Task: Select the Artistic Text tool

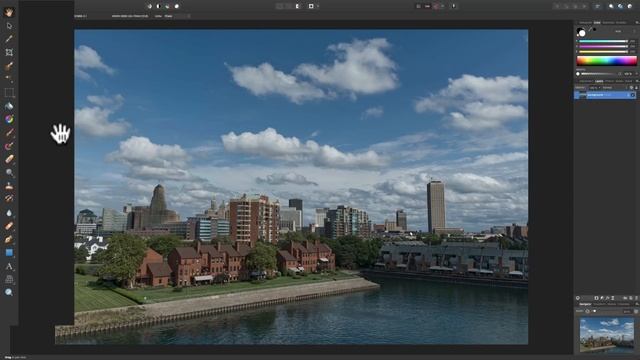Action: (x=9, y=266)
